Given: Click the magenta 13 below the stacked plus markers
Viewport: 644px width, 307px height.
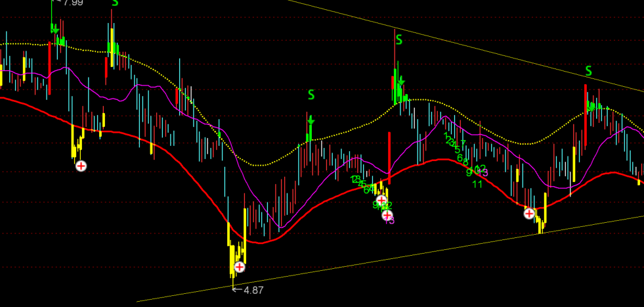Looking at the screenshot, I should point(390,221).
